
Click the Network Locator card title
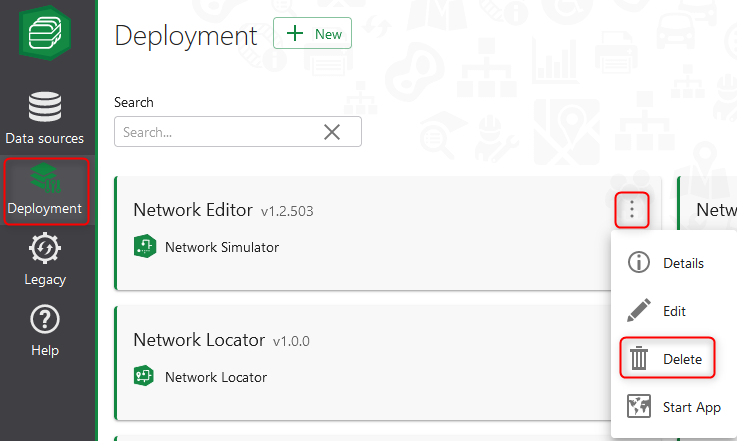click(x=199, y=339)
